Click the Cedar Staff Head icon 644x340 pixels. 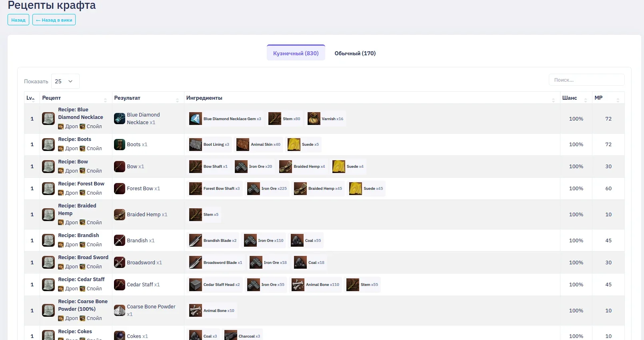click(x=195, y=285)
